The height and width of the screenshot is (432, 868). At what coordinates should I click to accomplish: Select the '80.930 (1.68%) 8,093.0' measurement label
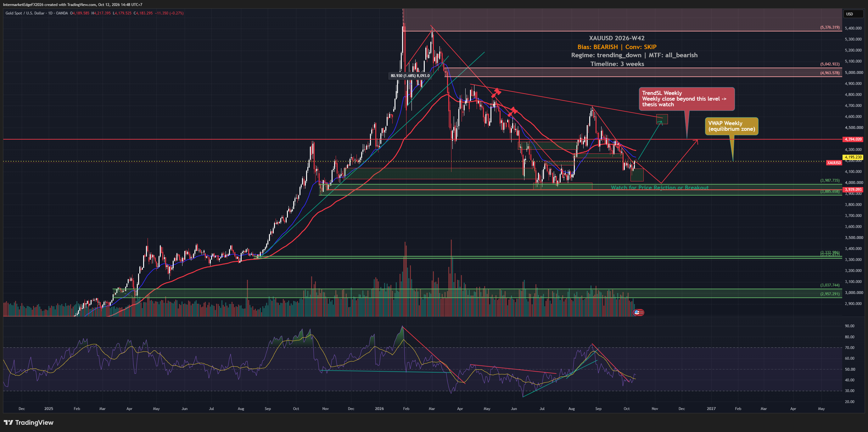coord(410,76)
